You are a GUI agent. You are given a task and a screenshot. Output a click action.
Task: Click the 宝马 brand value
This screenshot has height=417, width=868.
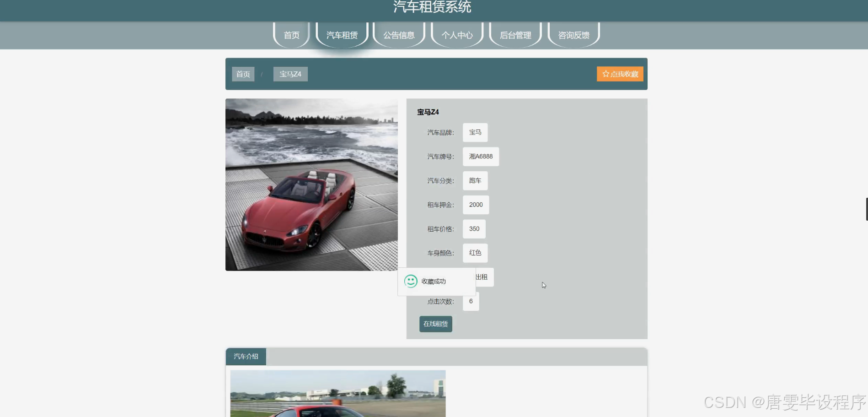pos(475,132)
